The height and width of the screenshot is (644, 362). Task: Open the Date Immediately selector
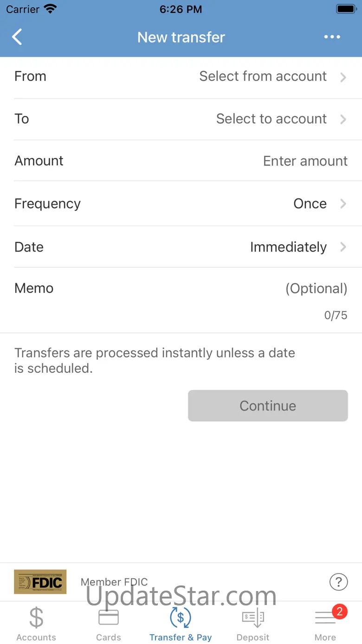297,247
